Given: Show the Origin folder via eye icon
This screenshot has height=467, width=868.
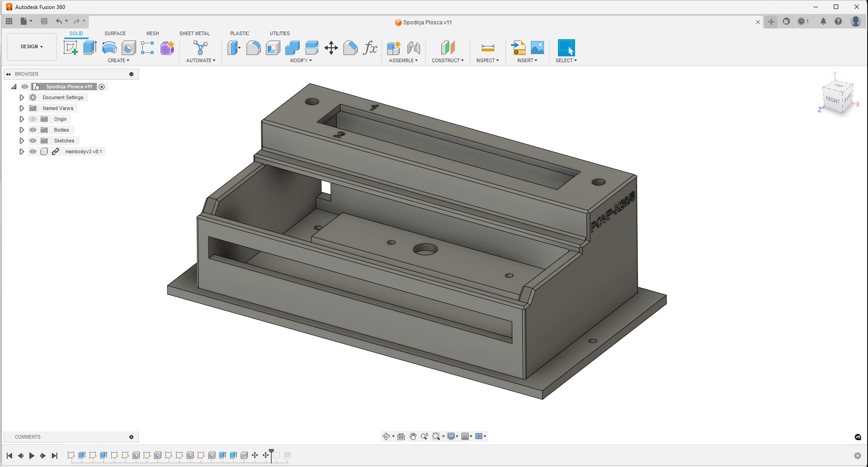Looking at the screenshot, I should click(x=33, y=119).
